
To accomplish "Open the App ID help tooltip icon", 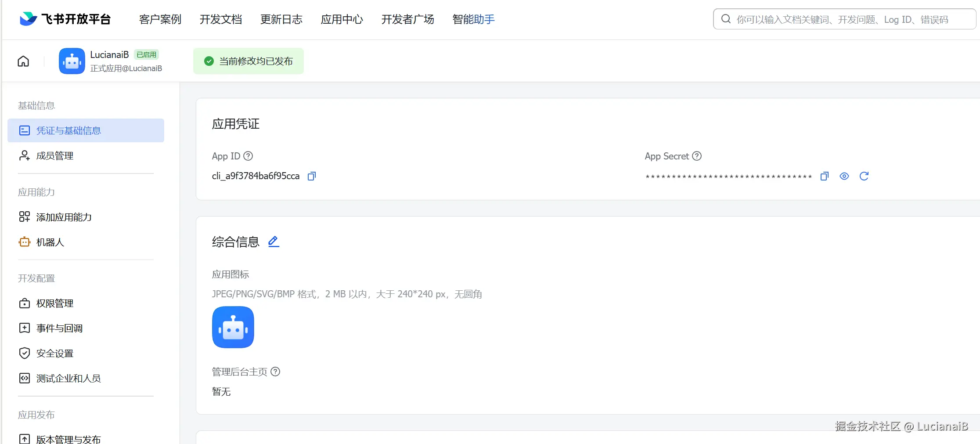I will 248,156.
